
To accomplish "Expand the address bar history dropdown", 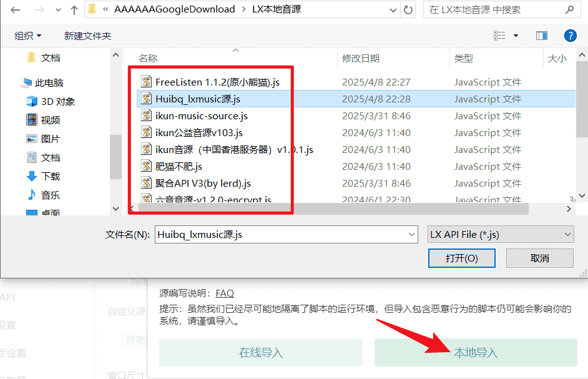I will click(393, 10).
